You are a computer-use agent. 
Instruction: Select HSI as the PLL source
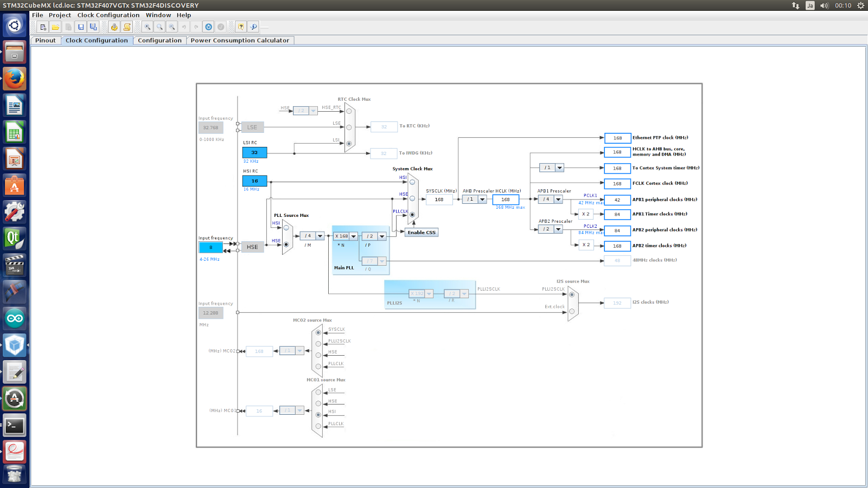286,228
